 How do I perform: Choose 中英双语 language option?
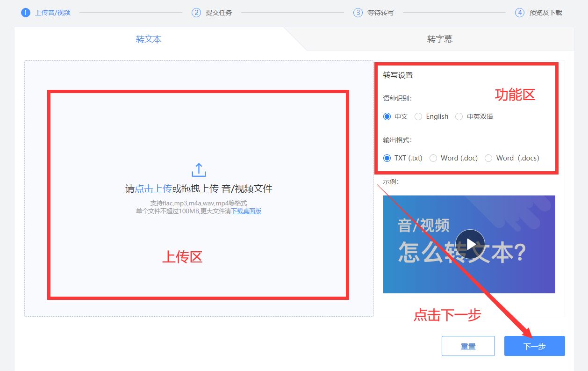click(459, 116)
